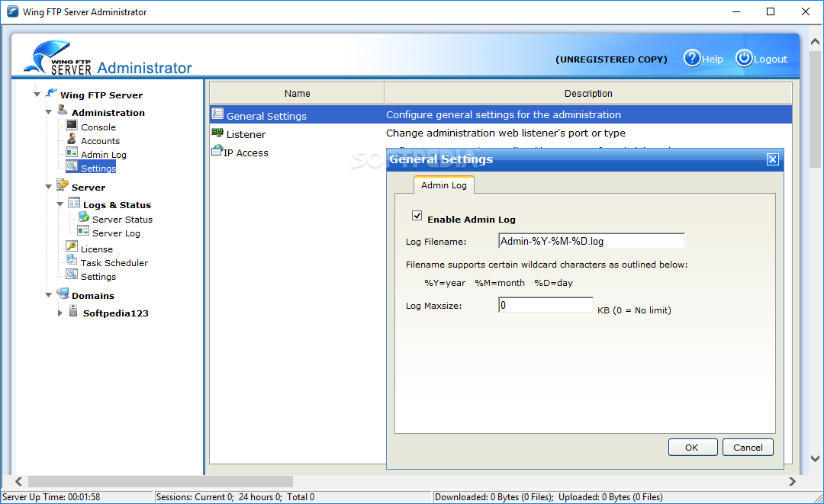Viewport: 824px width, 504px height.
Task: Open Admin Log in the tree
Action: click(104, 154)
